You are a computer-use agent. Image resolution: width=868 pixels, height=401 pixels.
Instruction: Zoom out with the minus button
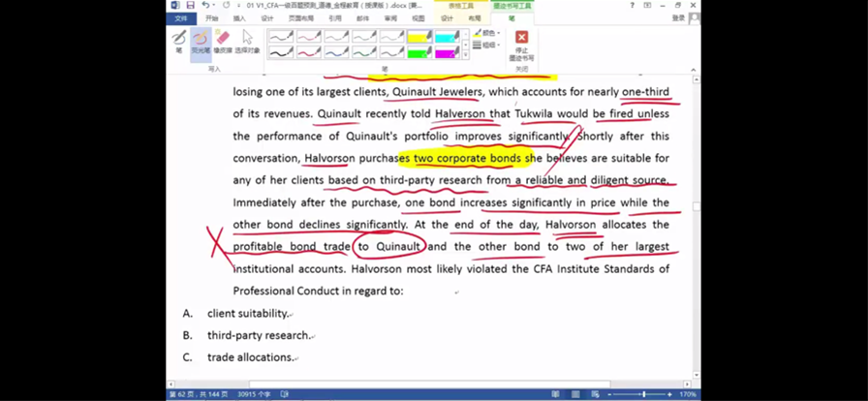[610, 394]
